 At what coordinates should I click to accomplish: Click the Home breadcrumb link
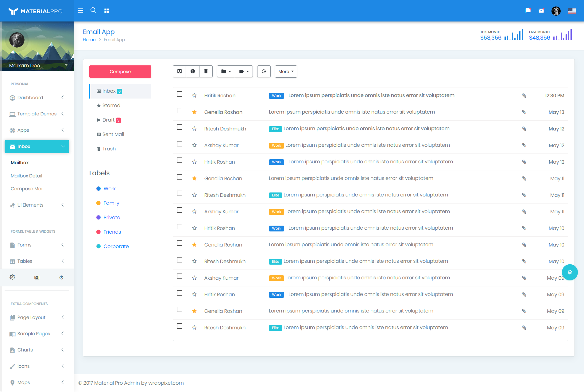(89, 40)
